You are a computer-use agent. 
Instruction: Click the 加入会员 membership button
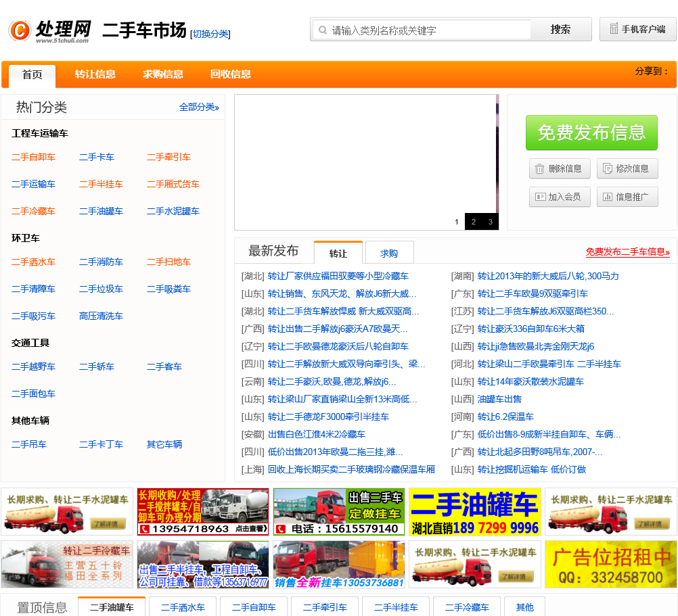click(560, 197)
